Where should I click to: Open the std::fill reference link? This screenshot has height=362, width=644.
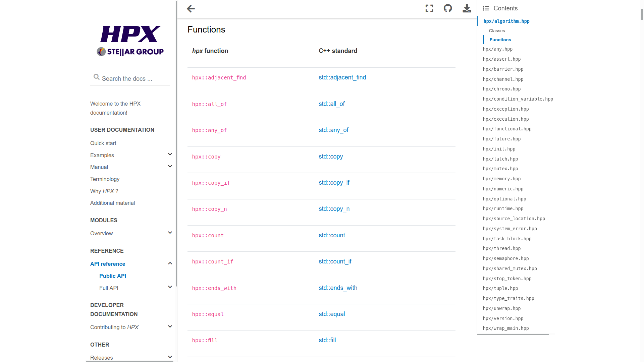point(327,340)
